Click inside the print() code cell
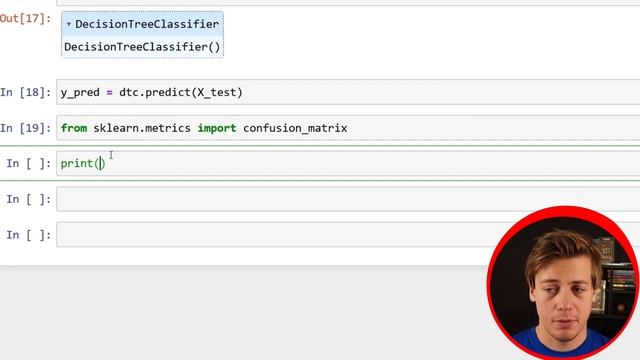 click(348, 163)
